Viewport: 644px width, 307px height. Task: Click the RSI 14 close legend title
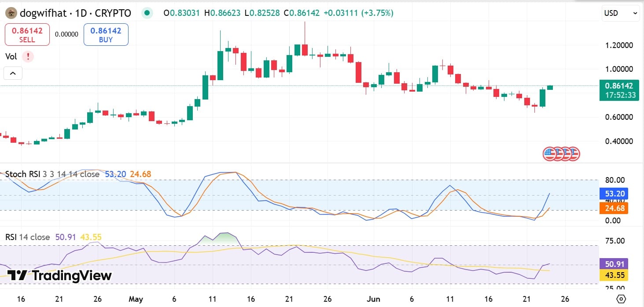[x=27, y=237]
